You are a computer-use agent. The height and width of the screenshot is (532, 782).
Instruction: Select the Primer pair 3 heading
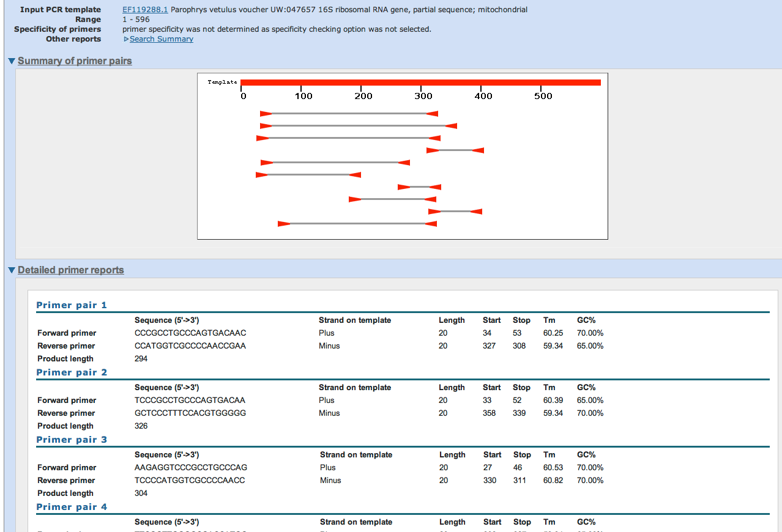tap(72, 439)
